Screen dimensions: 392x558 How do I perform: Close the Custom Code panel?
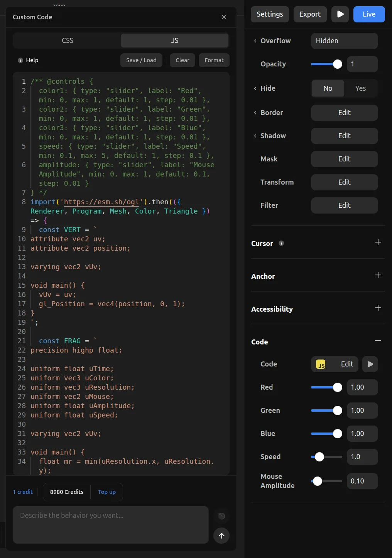[x=224, y=17]
